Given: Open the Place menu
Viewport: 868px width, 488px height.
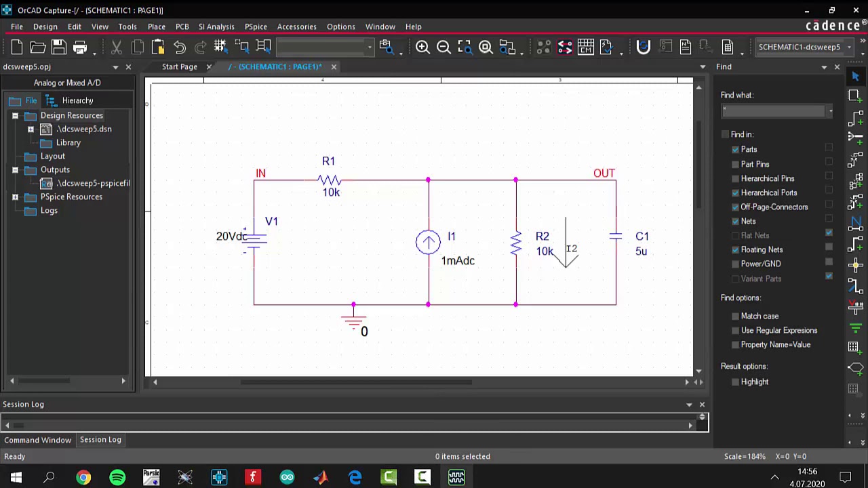Looking at the screenshot, I should click(x=156, y=26).
